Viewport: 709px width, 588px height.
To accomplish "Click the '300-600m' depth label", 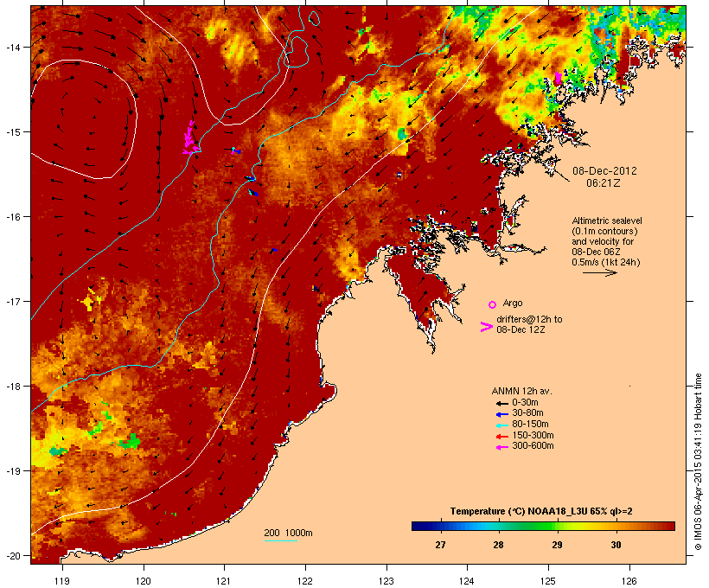I will point(533,446).
